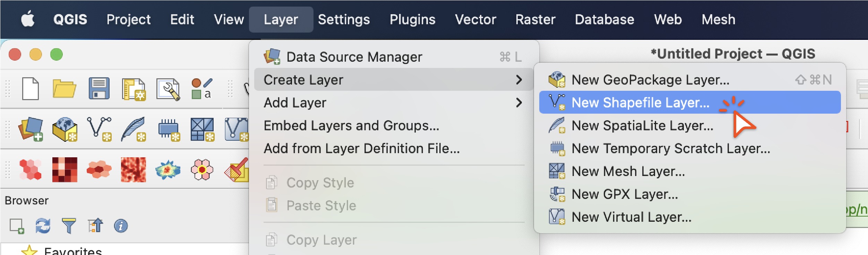Choose New Virtual Layer
This screenshot has width=868, height=255.
coord(690,217)
